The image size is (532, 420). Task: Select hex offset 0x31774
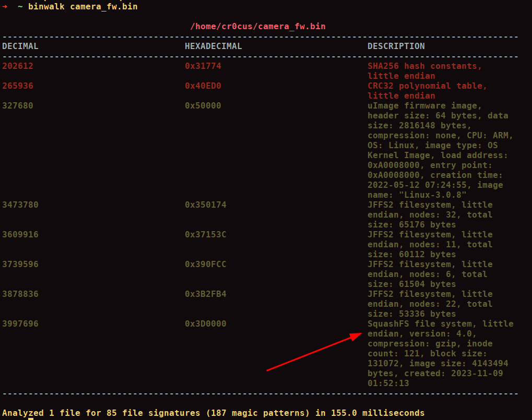[203, 66]
